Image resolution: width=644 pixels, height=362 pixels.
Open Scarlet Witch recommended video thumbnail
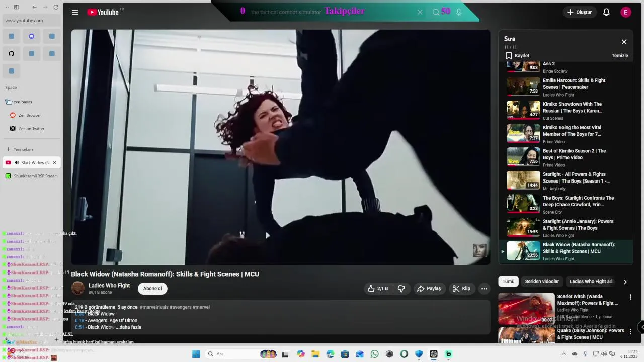(x=526, y=309)
